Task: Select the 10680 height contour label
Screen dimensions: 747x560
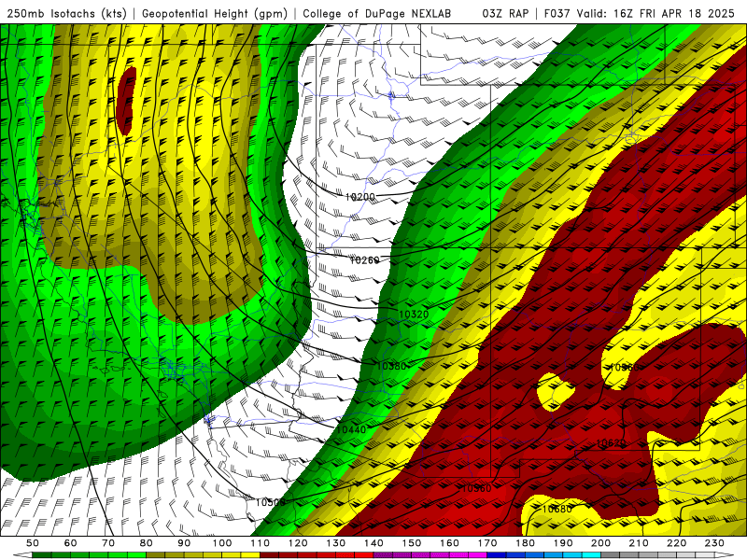Action: coord(557,509)
